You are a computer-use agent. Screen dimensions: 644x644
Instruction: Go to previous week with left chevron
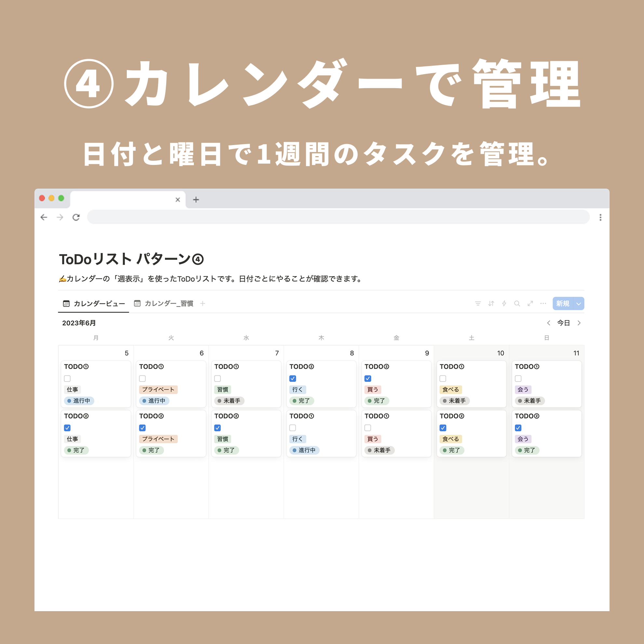[x=548, y=323]
